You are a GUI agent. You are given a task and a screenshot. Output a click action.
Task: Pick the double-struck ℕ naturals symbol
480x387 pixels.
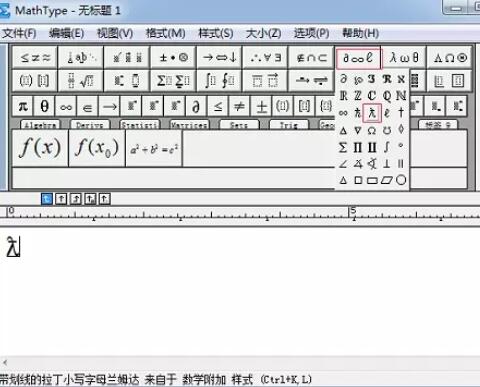401,96
